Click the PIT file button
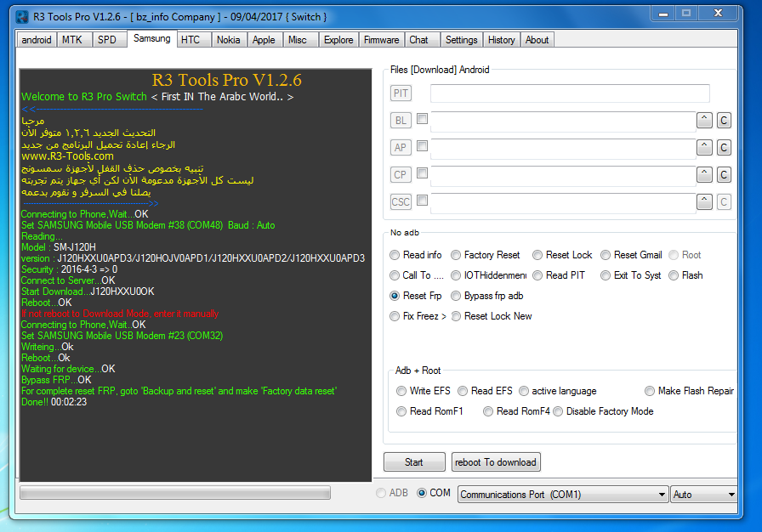Viewport: 762px width, 532px height. coord(401,93)
